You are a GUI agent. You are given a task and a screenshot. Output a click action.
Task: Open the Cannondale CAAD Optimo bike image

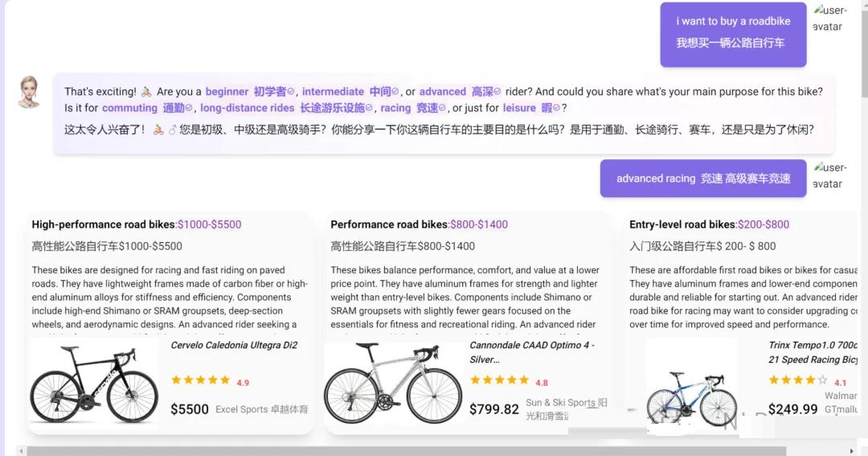point(393,384)
